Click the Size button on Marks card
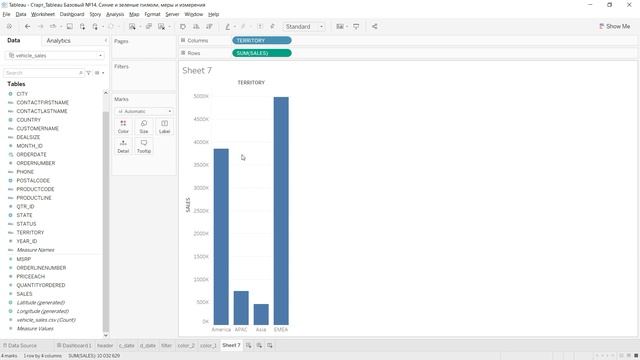This screenshot has height=360, width=640. pyautogui.click(x=144, y=127)
